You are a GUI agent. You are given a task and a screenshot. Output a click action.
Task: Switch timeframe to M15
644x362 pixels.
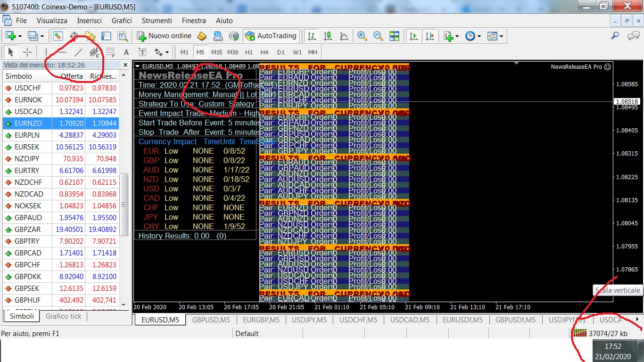tap(216, 52)
